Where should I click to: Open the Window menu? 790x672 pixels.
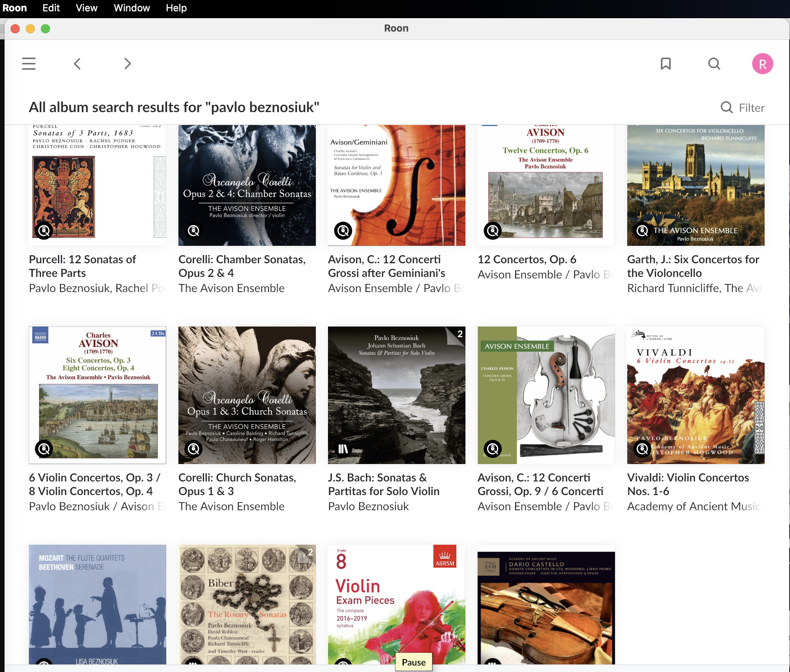coord(132,8)
